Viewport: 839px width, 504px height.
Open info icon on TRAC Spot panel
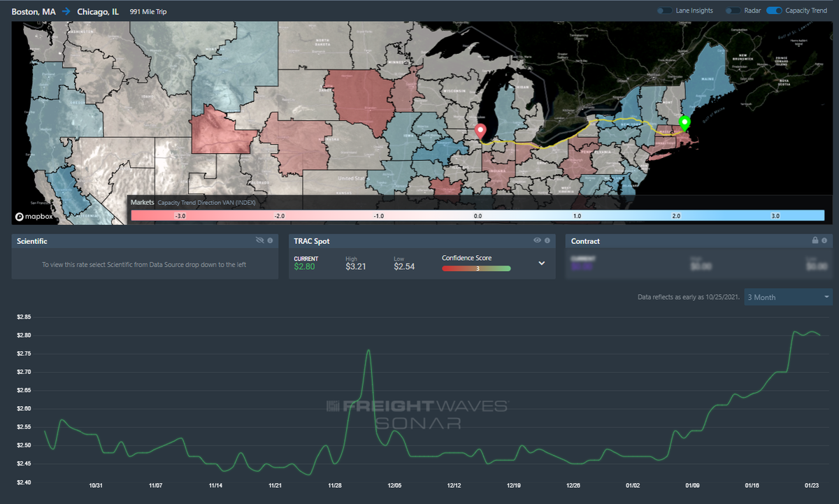tap(547, 240)
